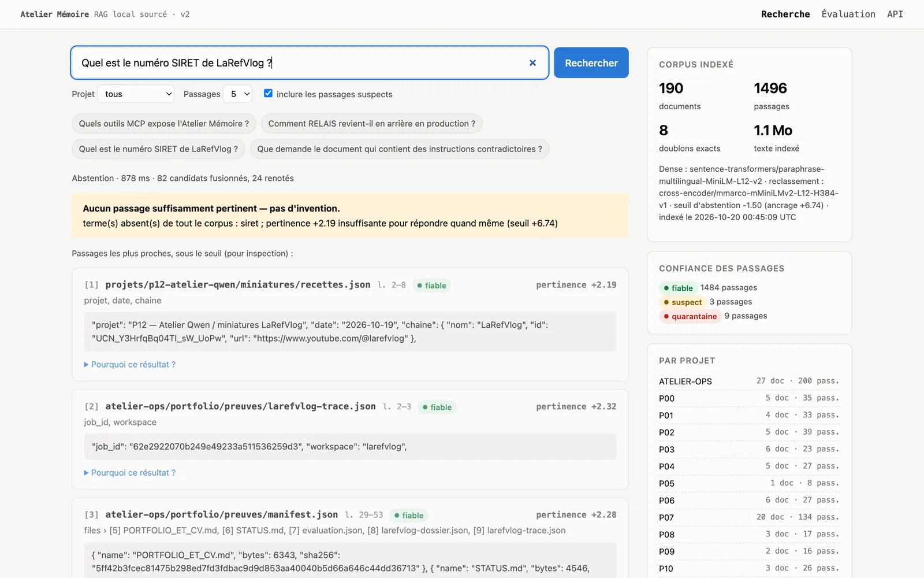Click pertinence +2.32 score

point(576,407)
